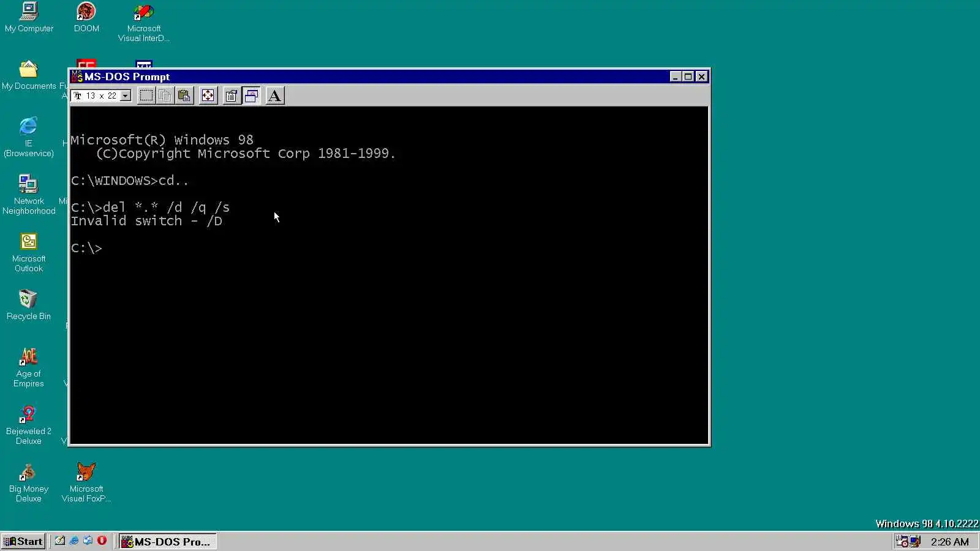Open the Recycle Bin
980x551 pixels.
(x=29, y=305)
